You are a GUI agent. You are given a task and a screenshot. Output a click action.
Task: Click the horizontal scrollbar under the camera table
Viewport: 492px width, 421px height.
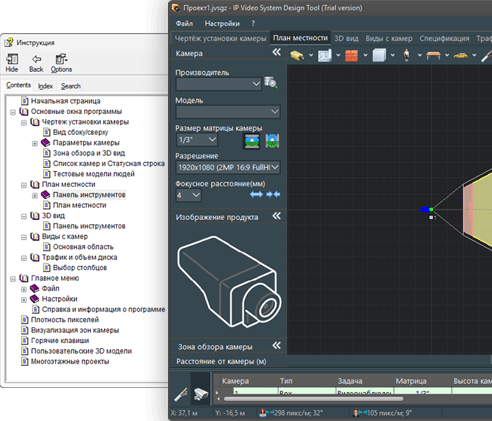pos(313,399)
